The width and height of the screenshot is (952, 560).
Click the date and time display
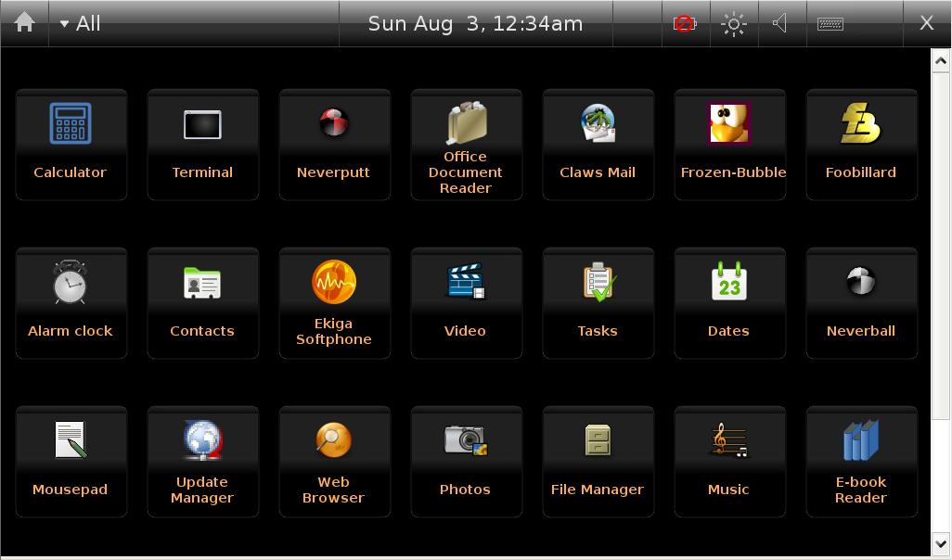pyautogui.click(x=475, y=24)
